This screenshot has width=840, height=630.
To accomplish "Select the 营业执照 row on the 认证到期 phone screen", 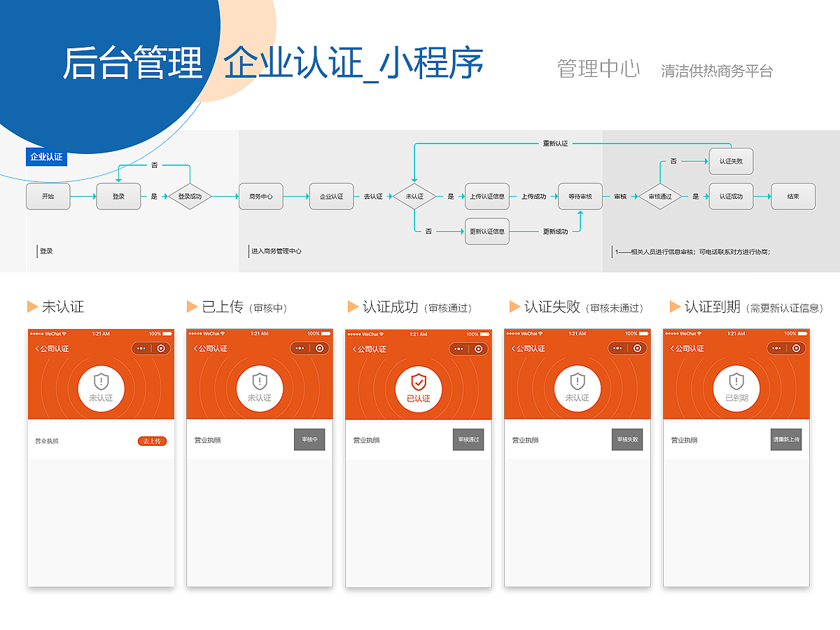I will tap(736, 440).
